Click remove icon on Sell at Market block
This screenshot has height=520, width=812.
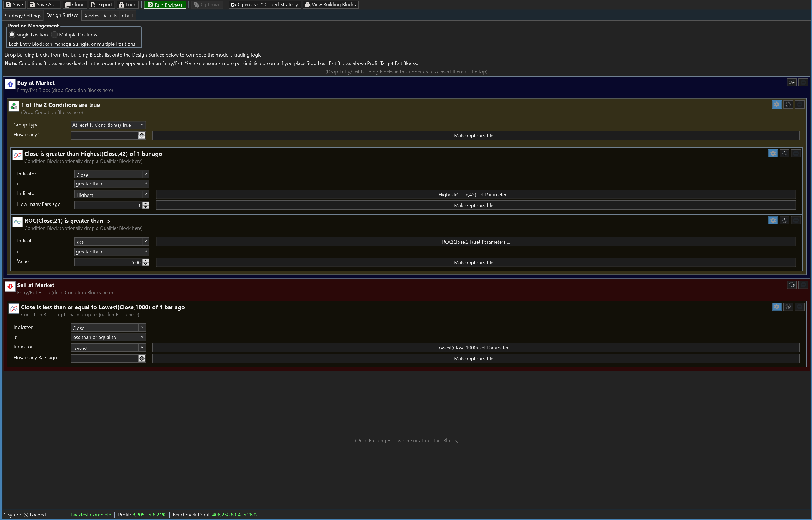click(x=803, y=285)
